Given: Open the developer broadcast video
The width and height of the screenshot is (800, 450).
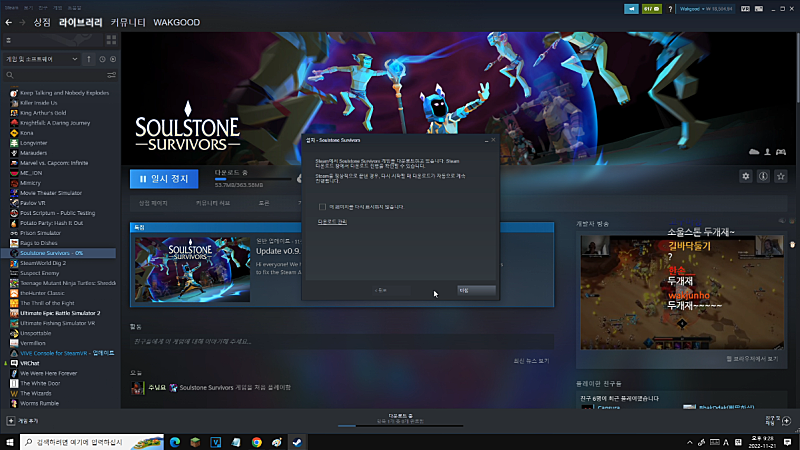Looking at the screenshot, I should coord(682,292).
